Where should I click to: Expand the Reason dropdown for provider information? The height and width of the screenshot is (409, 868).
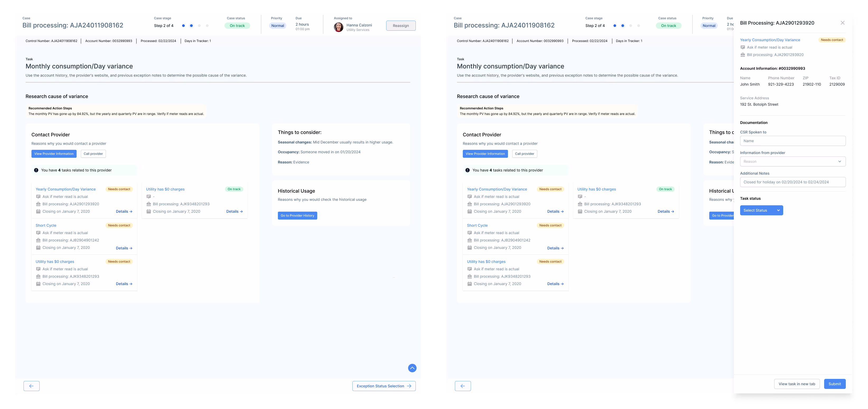[792, 161]
